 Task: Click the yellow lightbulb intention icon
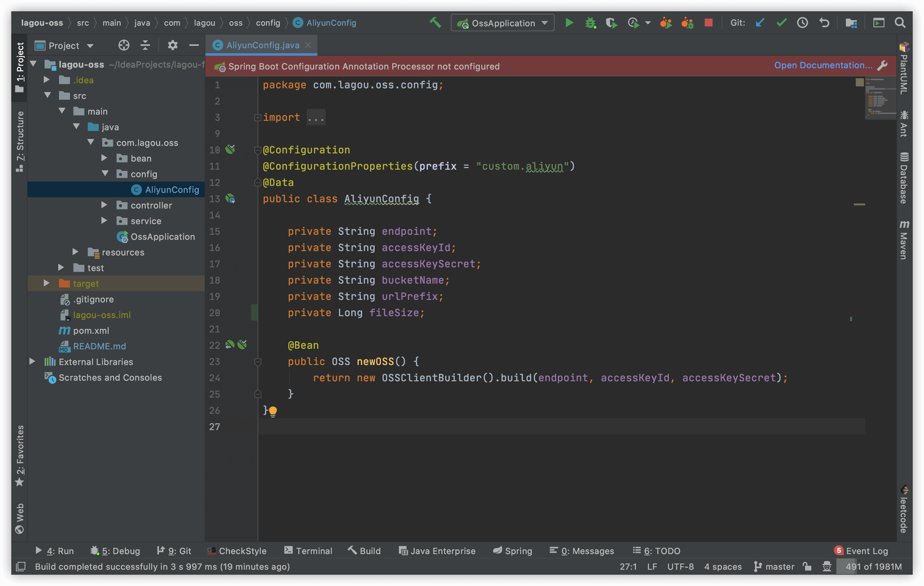click(273, 411)
